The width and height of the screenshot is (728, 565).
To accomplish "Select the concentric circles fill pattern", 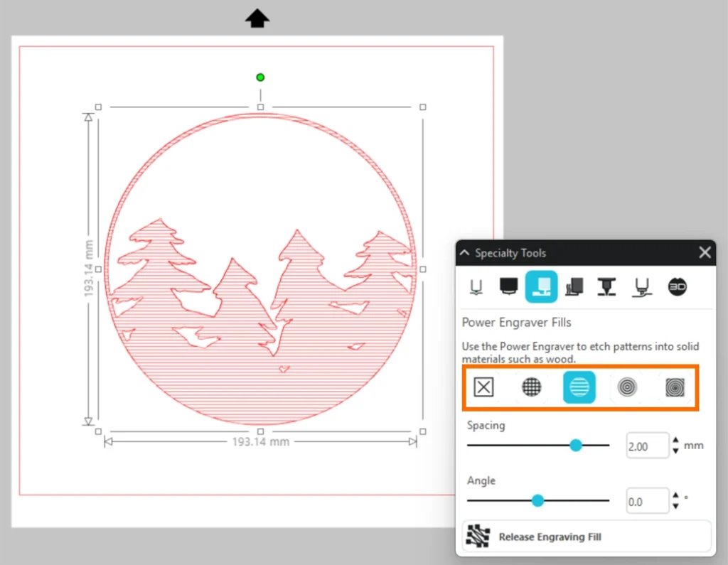I will click(x=627, y=387).
